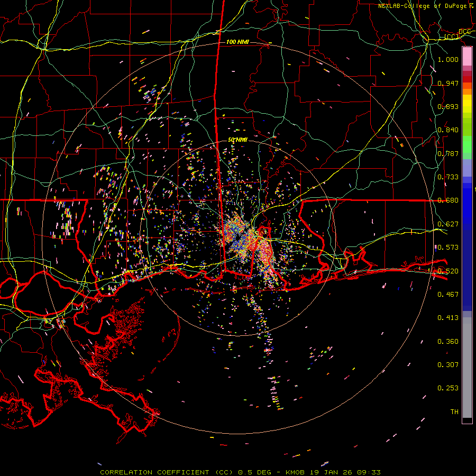476x476 pixels.
Task: Pick the gray segment of the color bar
Action: [x=467, y=368]
